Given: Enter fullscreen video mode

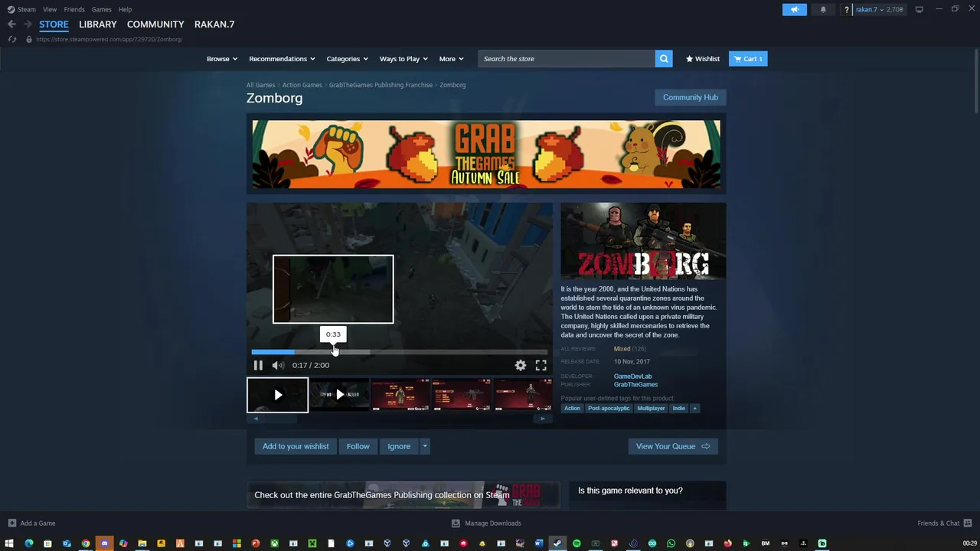Looking at the screenshot, I should pyautogui.click(x=541, y=365).
